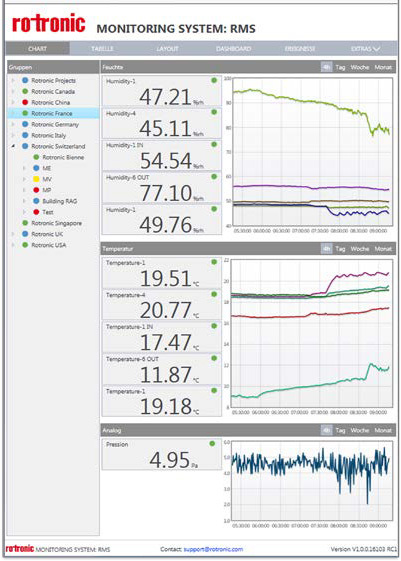Click the Gruppen panel header
The width and height of the screenshot is (401, 561).
53,67
